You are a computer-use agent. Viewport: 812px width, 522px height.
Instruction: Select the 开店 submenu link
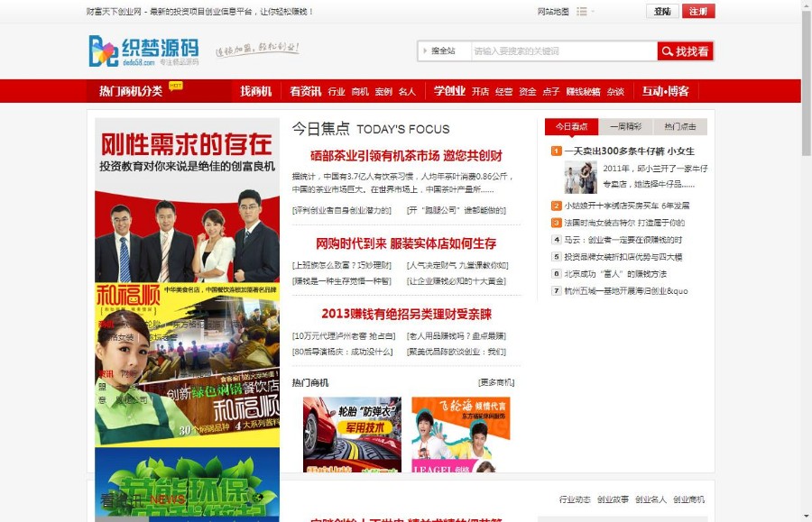coord(481,92)
